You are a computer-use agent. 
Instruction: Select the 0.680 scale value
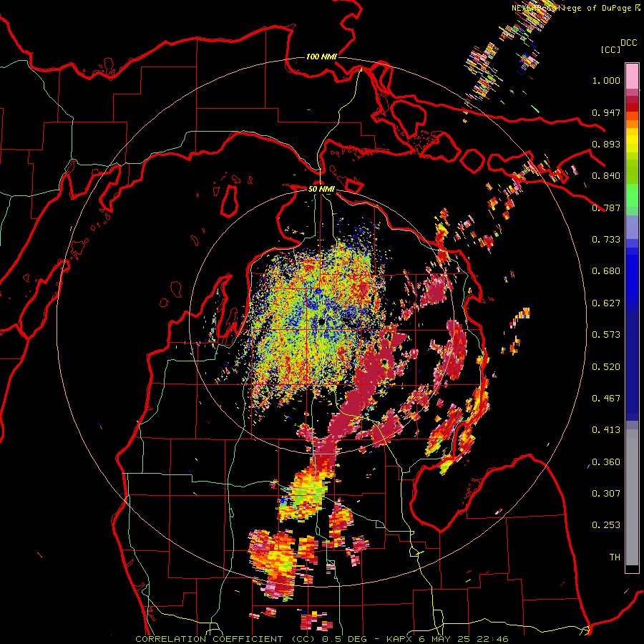[x=606, y=271]
